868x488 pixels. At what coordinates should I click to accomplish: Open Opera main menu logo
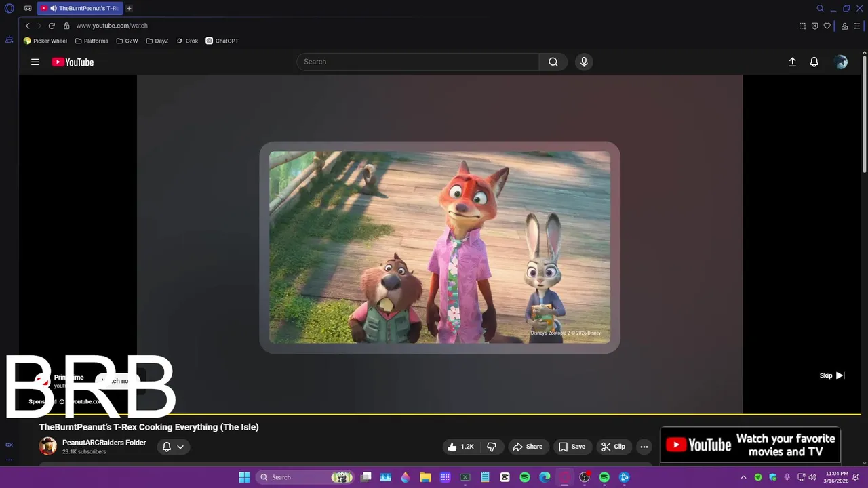(x=9, y=8)
